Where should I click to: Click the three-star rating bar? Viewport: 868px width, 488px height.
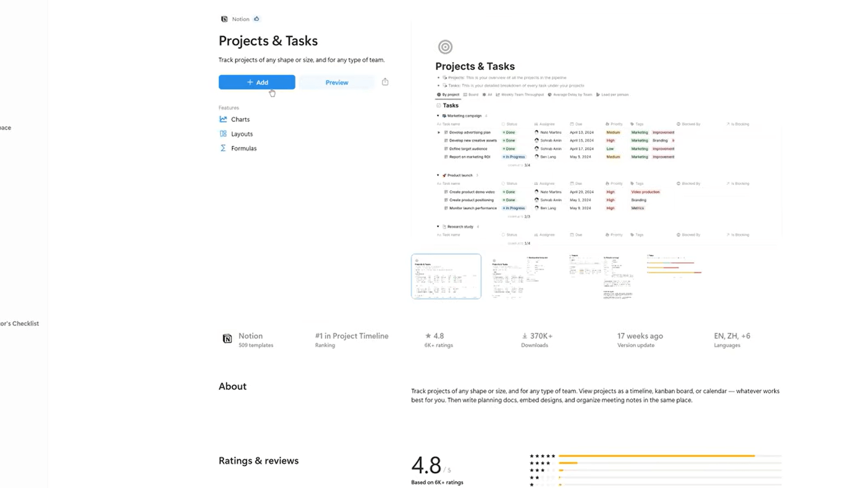pos(670,470)
